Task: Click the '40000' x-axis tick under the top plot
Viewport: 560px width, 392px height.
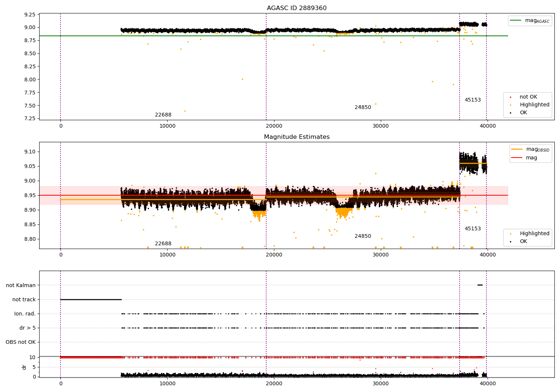Action: click(488, 126)
